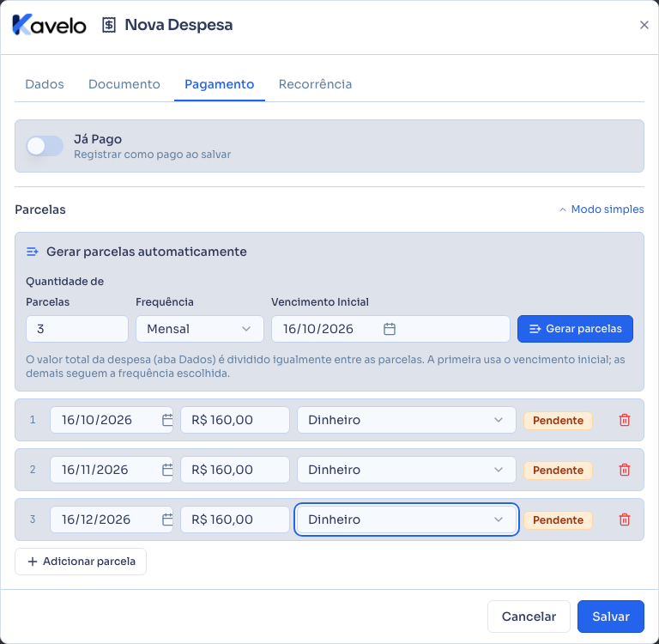The width and height of the screenshot is (659, 644).
Task: Delete parcela 3 with its trash icon
Action: coord(625,519)
